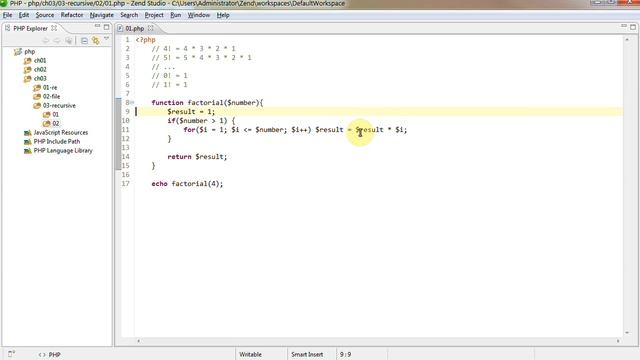Click line number 11 in the gutter
This screenshot has width=640, height=360.
coord(126,130)
